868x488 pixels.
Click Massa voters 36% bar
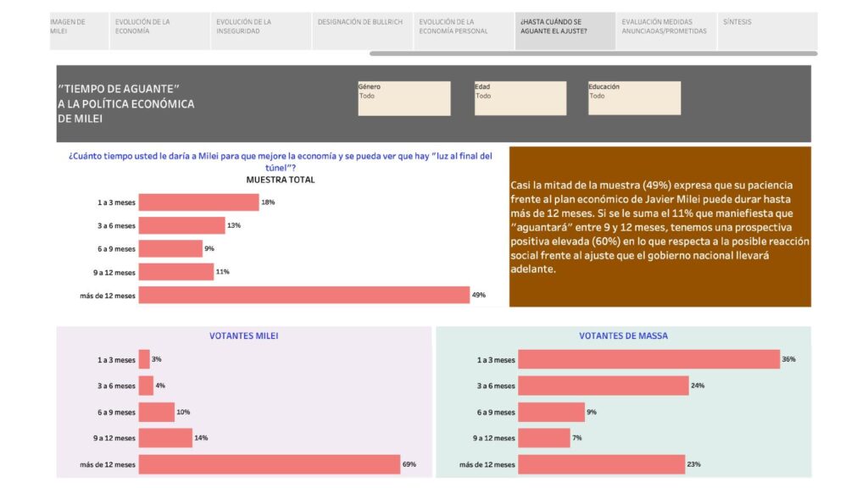(648, 359)
